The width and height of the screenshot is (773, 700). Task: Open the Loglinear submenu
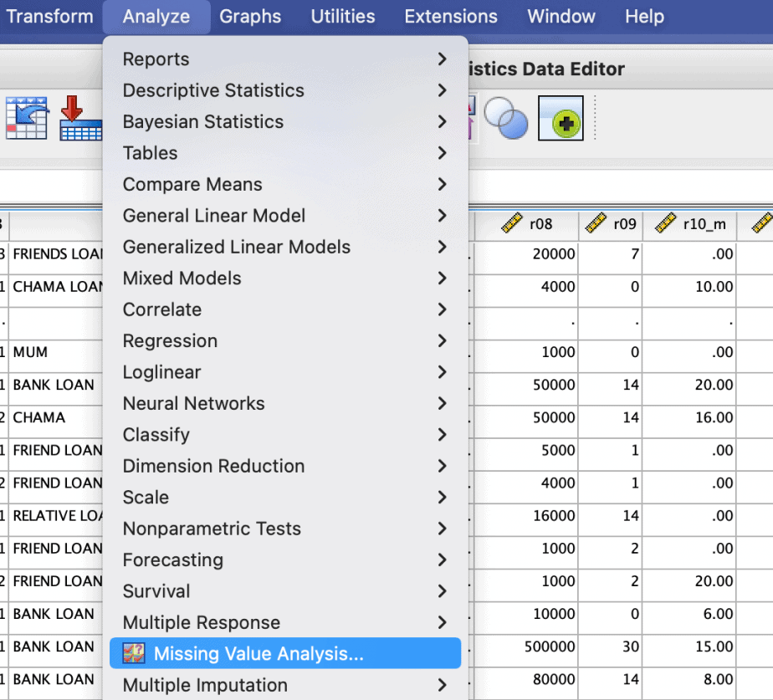tap(285, 372)
